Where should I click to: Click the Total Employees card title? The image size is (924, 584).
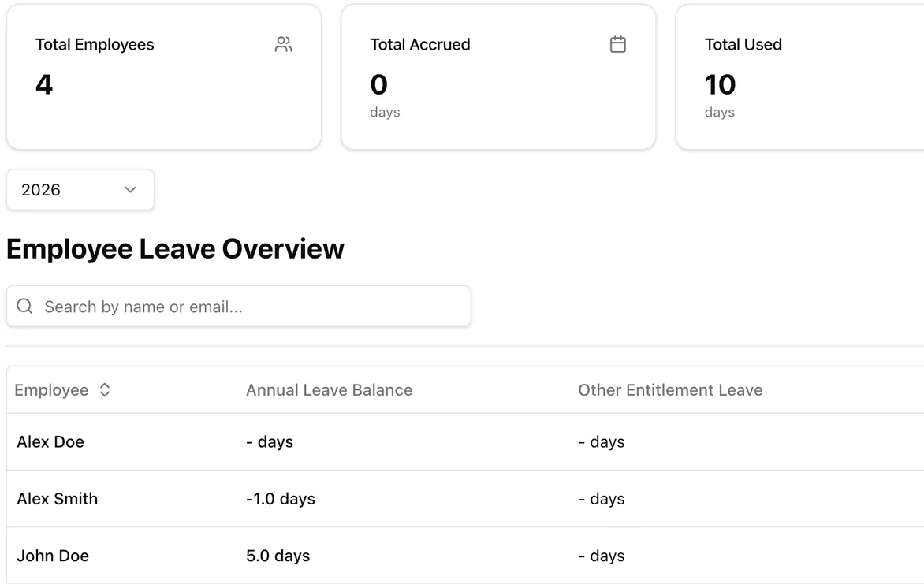coord(95,45)
